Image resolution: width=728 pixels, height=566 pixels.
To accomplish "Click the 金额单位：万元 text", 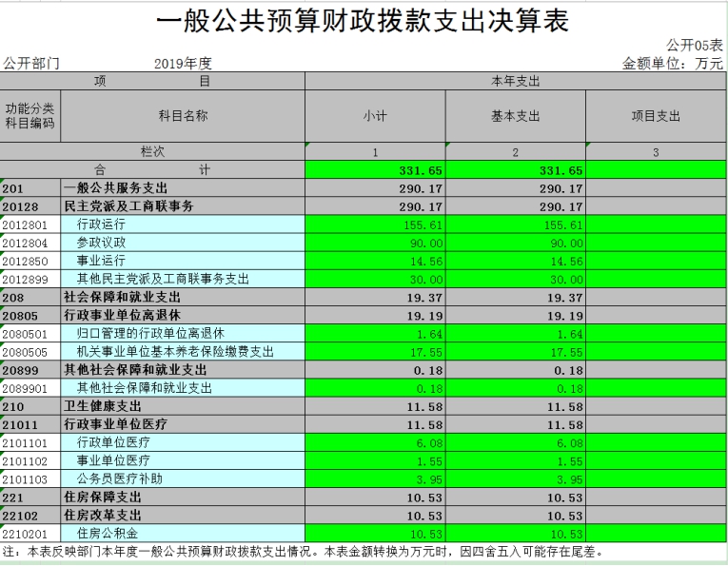I will pos(673,63).
